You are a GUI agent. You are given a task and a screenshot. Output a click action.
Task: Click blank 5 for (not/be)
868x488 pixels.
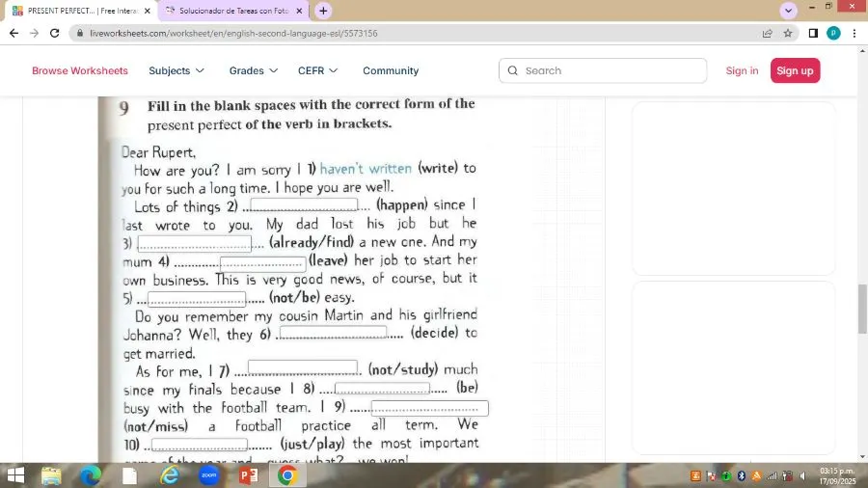(x=197, y=299)
